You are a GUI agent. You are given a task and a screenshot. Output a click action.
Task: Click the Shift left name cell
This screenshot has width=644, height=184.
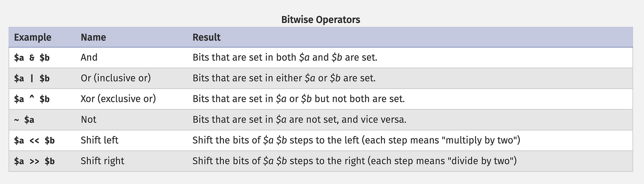click(99, 140)
